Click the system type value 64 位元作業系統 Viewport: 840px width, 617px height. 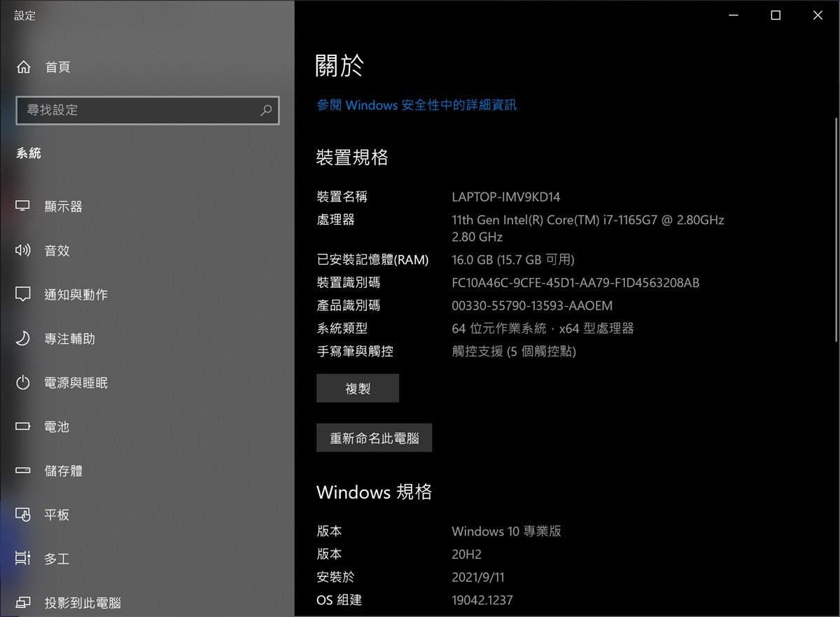tap(542, 328)
